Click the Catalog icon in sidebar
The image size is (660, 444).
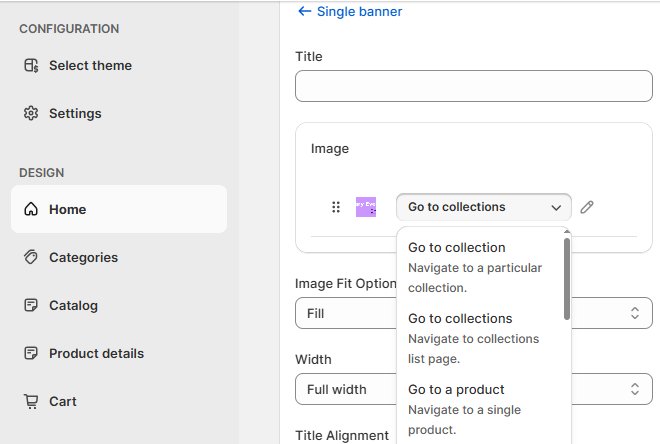[31, 305]
